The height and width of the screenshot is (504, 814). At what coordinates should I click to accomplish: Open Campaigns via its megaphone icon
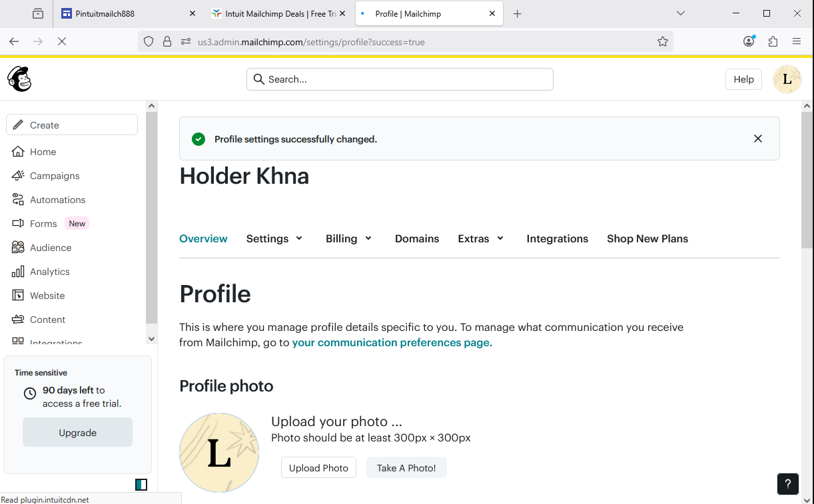18,176
